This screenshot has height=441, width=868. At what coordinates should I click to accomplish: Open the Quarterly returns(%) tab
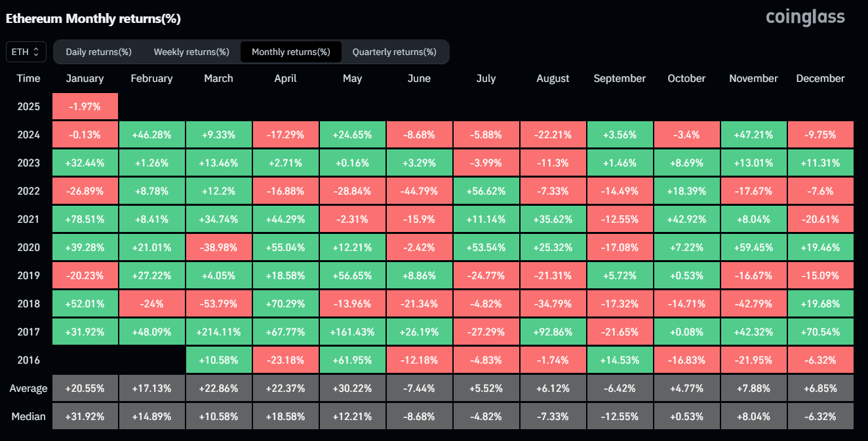394,52
